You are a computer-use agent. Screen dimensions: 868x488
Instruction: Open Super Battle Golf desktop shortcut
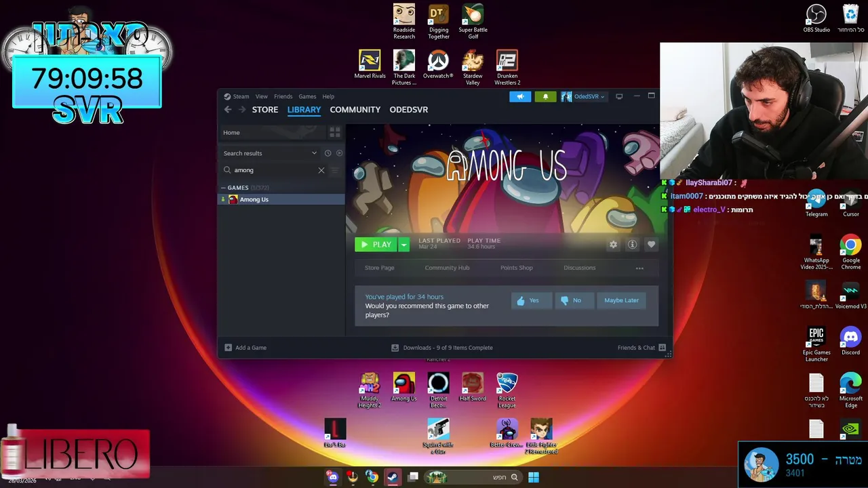point(473,22)
